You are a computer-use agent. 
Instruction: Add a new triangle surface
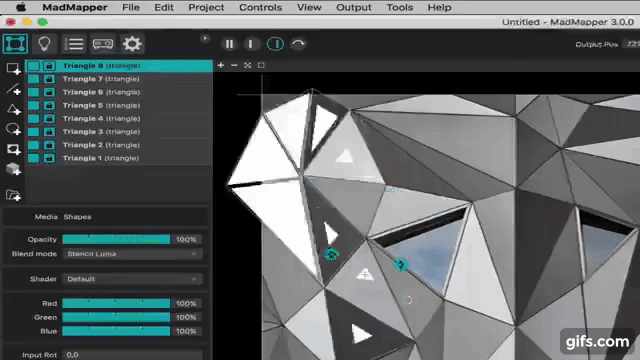click(13, 109)
